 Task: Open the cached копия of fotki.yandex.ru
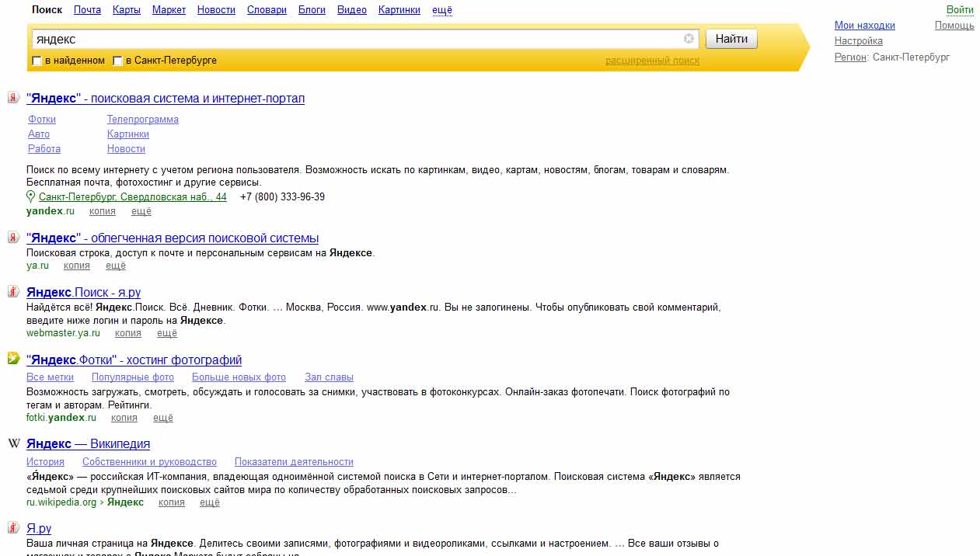(124, 418)
